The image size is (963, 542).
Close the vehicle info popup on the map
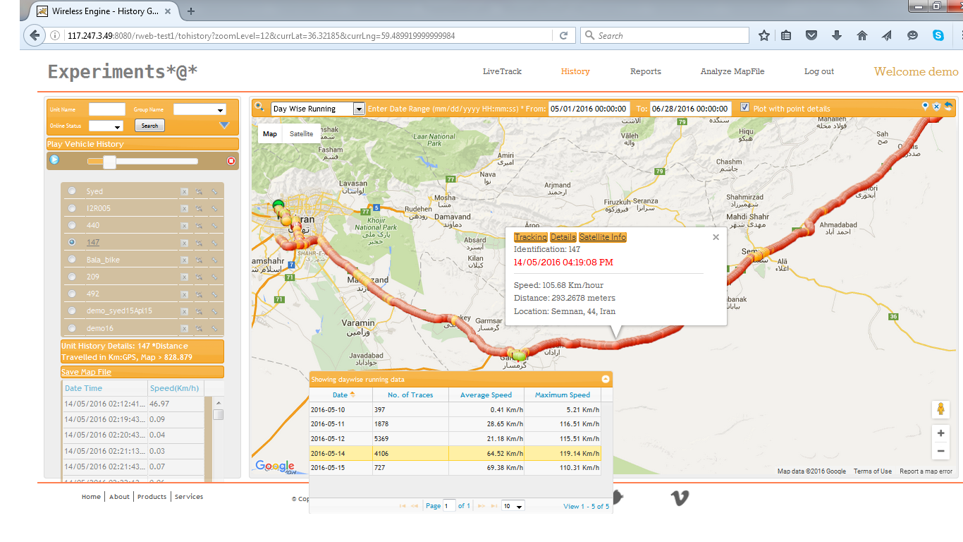pyautogui.click(x=715, y=237)
